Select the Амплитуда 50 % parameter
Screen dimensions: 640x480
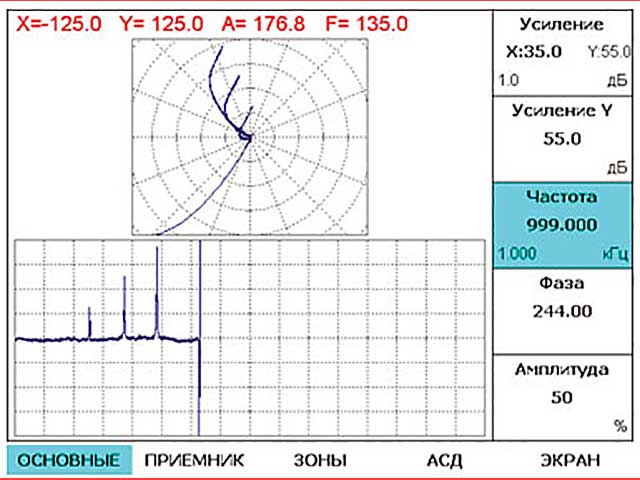pyautogui.click(x=562, y=397)
